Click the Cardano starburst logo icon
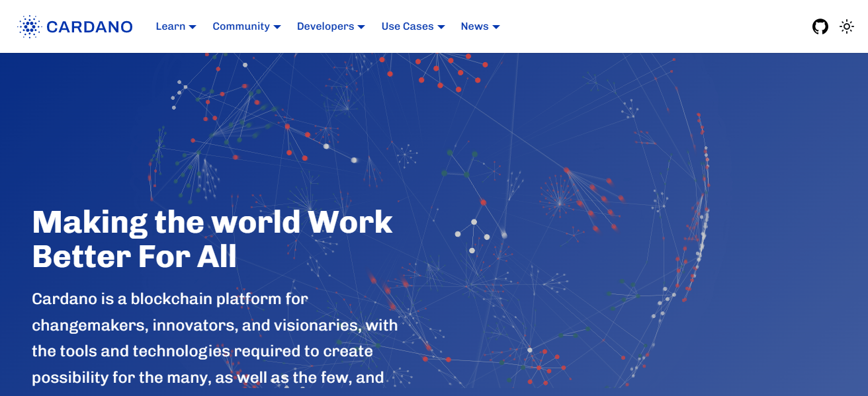Screen dimensions: 868x396 (29, 26)
